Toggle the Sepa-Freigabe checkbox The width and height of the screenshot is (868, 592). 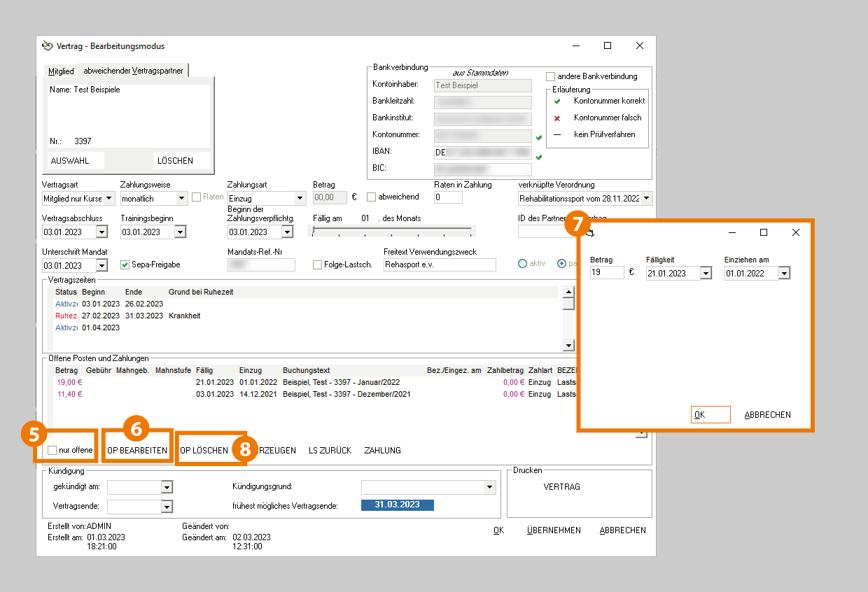coord(125,265)
